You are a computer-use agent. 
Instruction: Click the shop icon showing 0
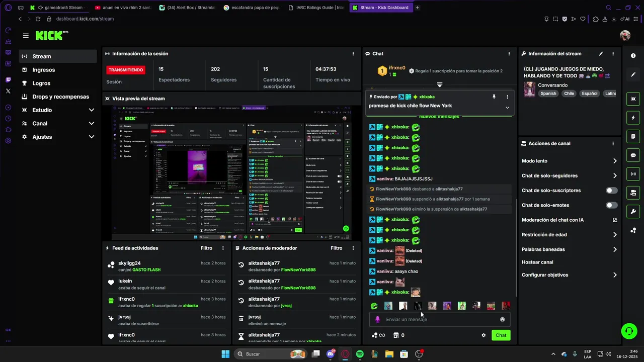pyautogui.click(x=398, y=335)
